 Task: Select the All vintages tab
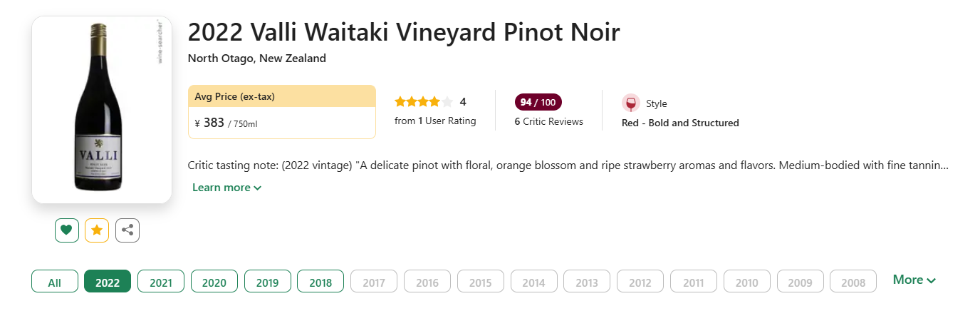pyautogui.click(x=54, y=282)
